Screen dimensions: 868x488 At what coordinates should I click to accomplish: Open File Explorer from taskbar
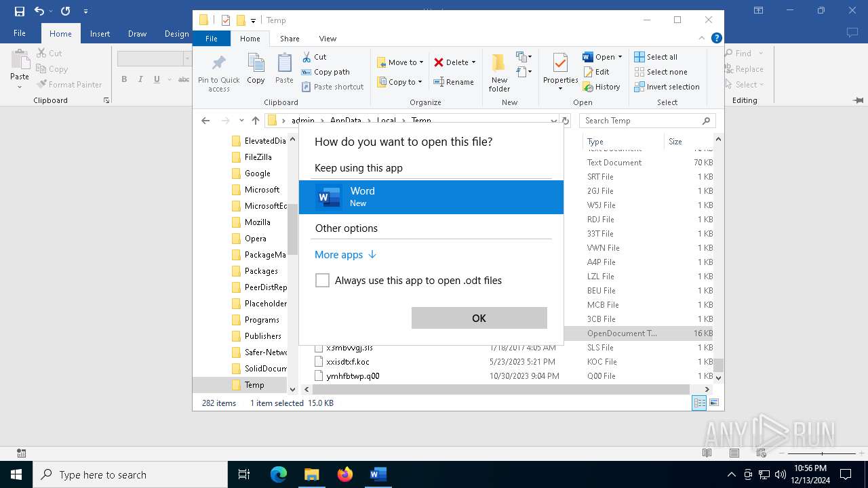coord(311,474)
